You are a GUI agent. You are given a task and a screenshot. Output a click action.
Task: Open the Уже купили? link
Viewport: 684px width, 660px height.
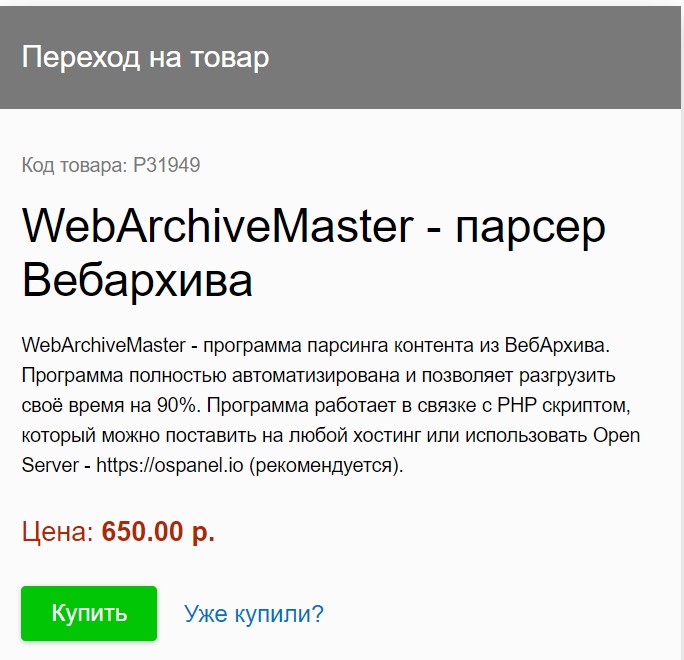[x=253, y=614]
